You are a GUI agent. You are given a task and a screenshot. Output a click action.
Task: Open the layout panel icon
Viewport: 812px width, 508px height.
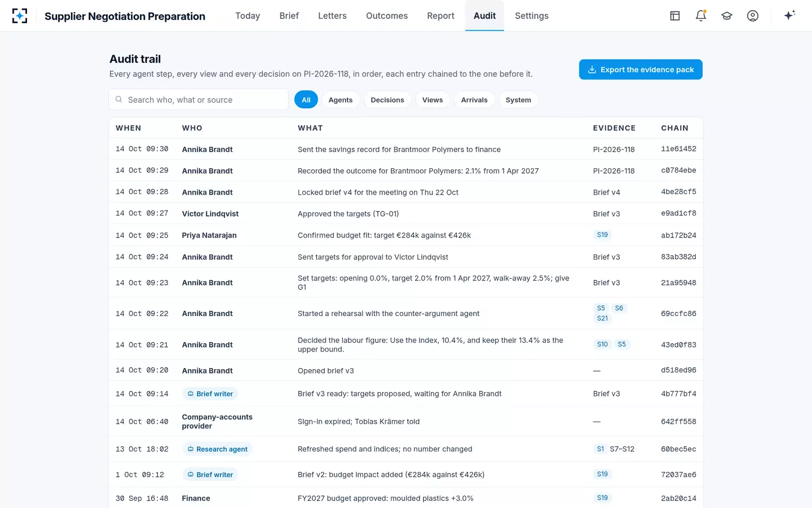point(675,16)
